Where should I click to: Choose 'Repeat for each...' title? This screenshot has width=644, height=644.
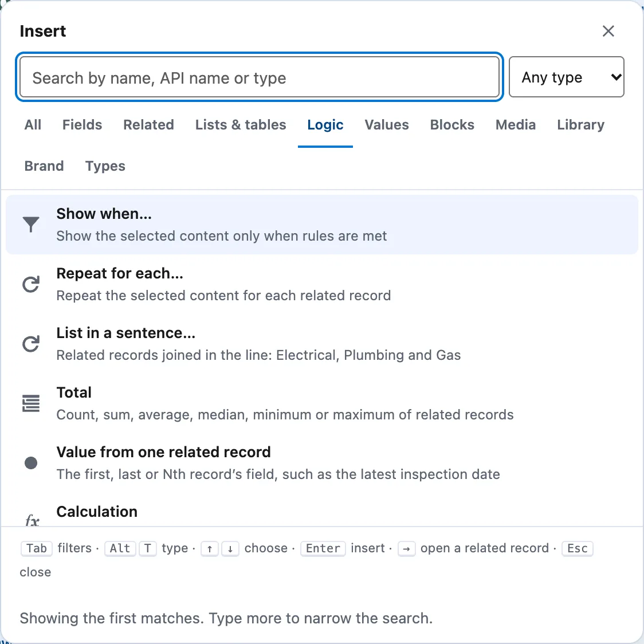[120, 273]
